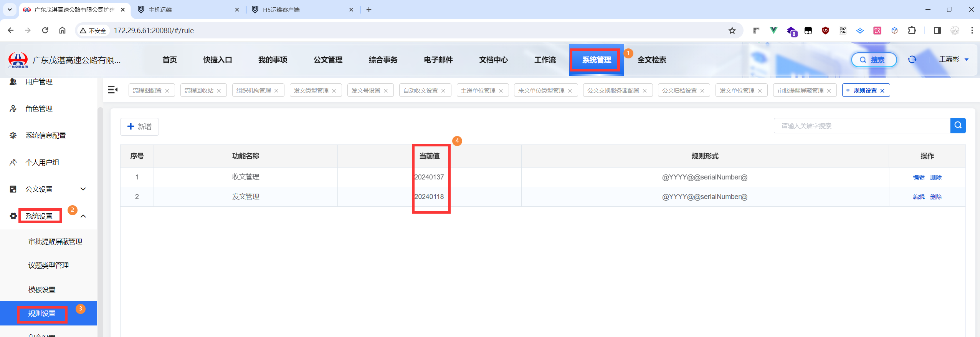The width and height of the screenshot is (980, 337).
Task: Switch to the 组织机构管理 tab
Action: (x=254, y=90)
